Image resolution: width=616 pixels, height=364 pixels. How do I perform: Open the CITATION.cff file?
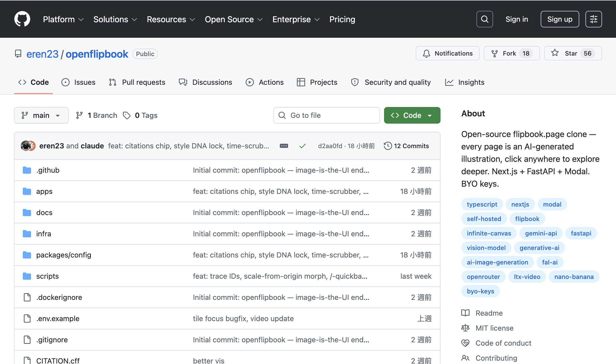click(x=58, y=360)
